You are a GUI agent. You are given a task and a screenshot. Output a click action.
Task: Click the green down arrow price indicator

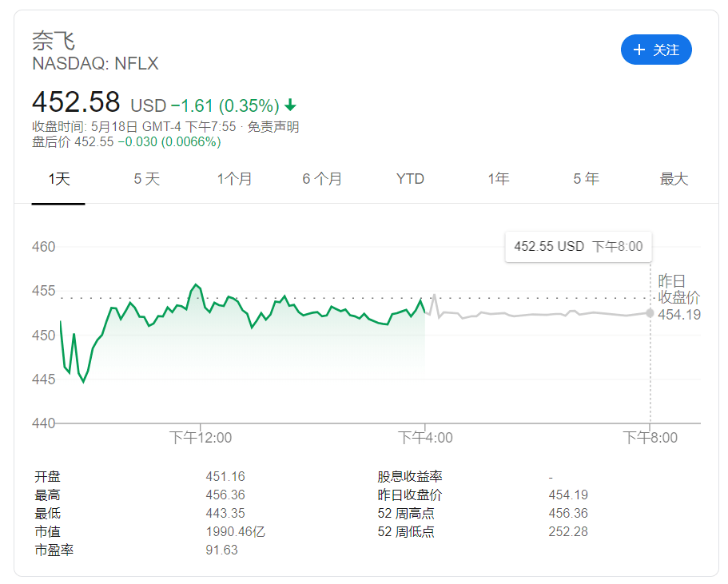pos(291,105)
